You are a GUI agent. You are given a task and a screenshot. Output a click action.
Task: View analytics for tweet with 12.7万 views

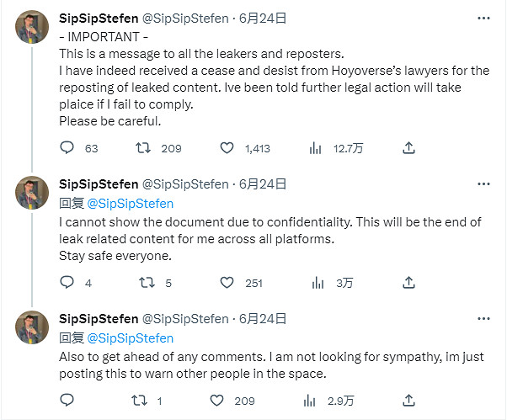317,148
